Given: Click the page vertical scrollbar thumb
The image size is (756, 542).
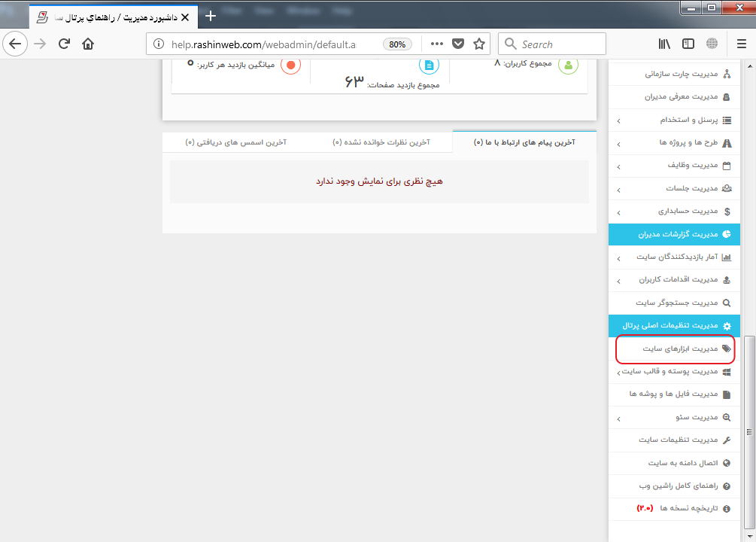Looking at the screenshot, I should (749, 432).
